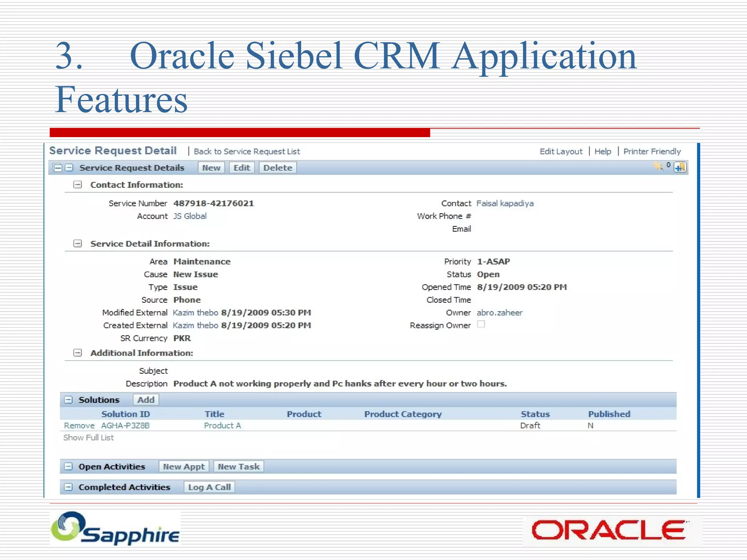Click Show Full List under Solutions
This screenshot has width=747, height=560.
[89, 437]
